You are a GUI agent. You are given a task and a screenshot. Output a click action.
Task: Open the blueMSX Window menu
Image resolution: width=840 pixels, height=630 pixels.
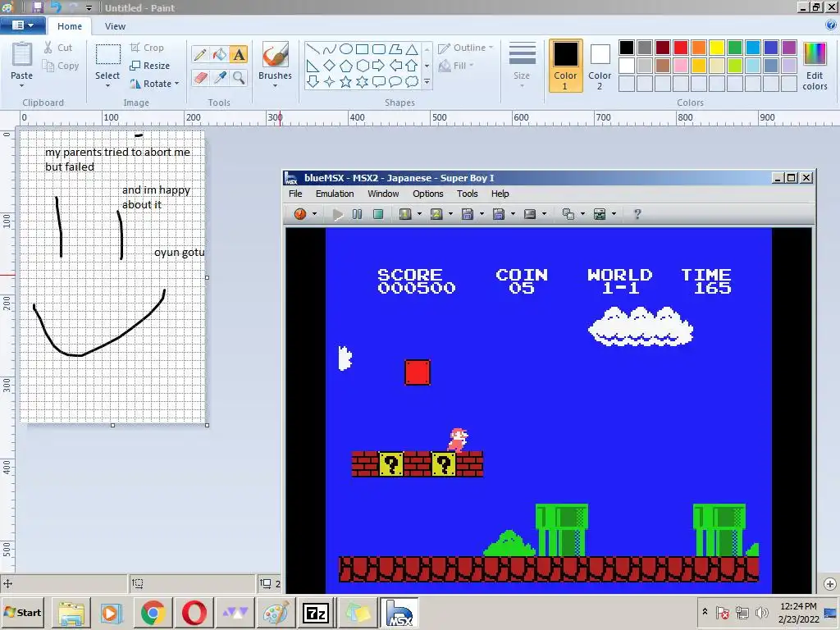tap(383, 194)
